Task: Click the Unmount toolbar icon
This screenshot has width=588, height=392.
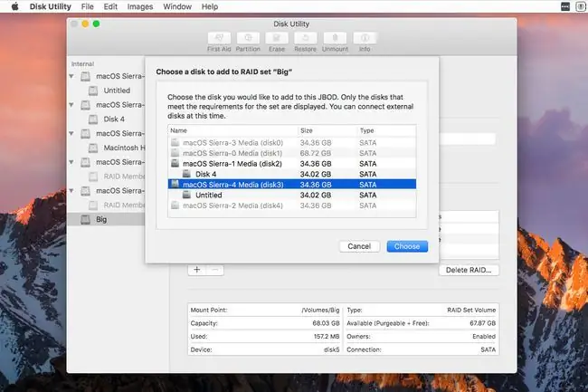Action: [335, 38]
